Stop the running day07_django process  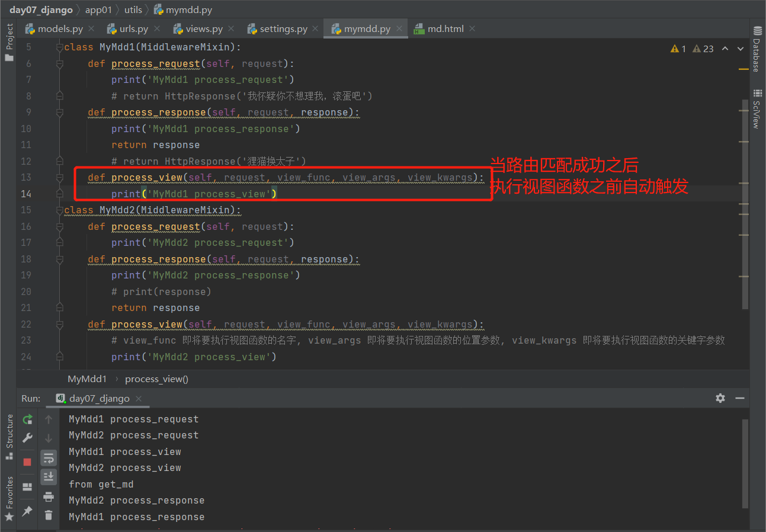click(27, 462)
